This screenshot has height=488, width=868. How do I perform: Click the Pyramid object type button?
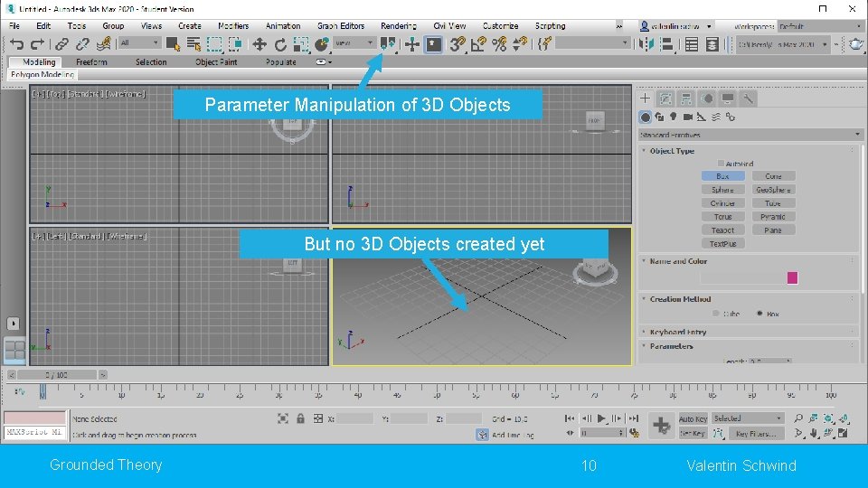(773, 216)
